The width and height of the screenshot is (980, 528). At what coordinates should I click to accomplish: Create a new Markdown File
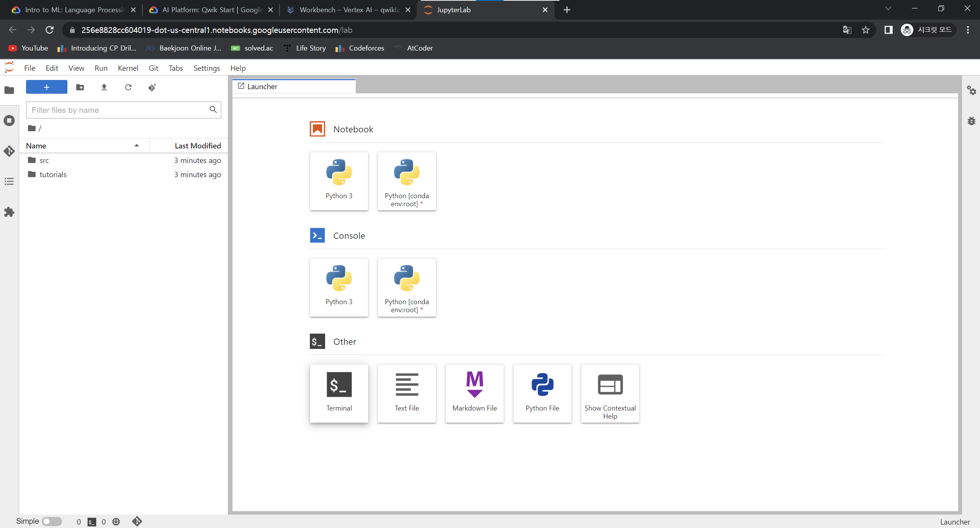pos(474,393)
